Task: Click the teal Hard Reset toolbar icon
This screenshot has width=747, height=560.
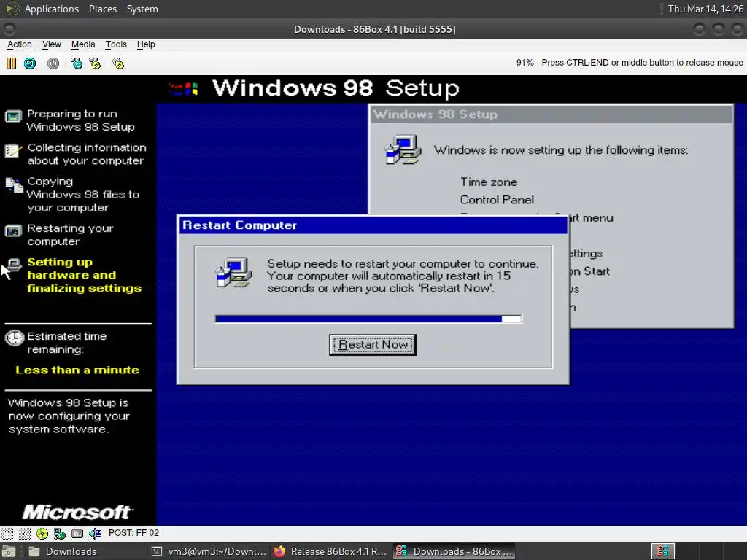Action: tap(30, 63)
